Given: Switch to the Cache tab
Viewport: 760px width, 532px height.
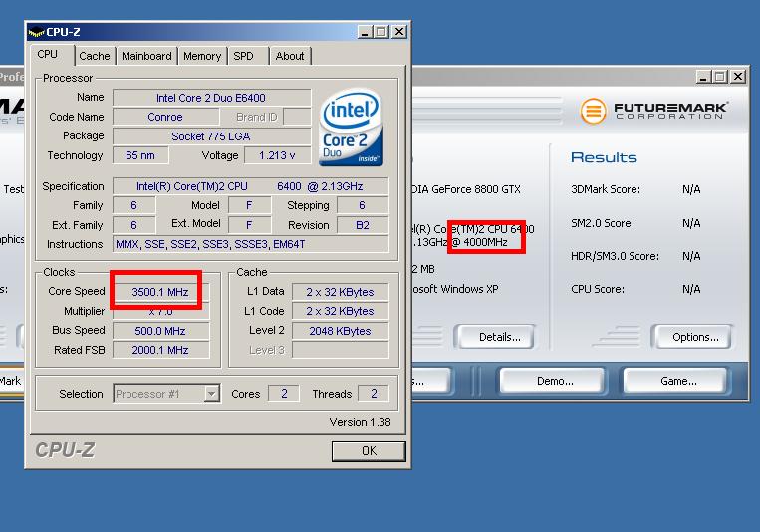Looking at the screenshot, I should 95,56.
